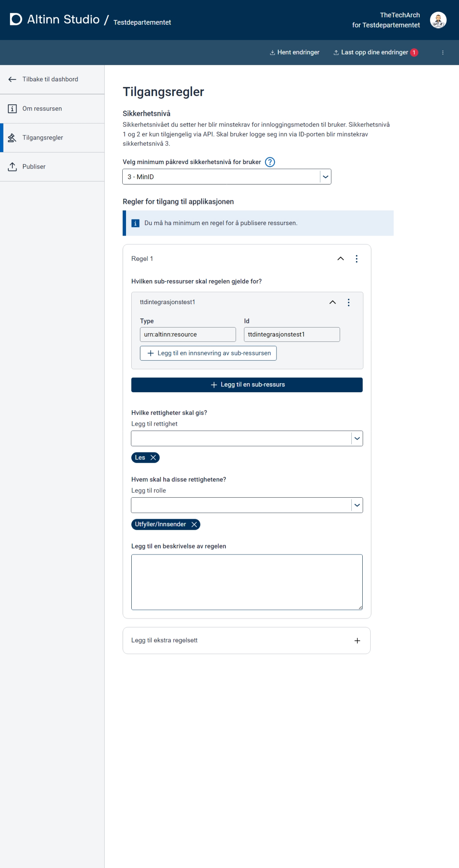Open the user profile avatar menu
The image size is (459, 868).
click(x=438, y=20)
